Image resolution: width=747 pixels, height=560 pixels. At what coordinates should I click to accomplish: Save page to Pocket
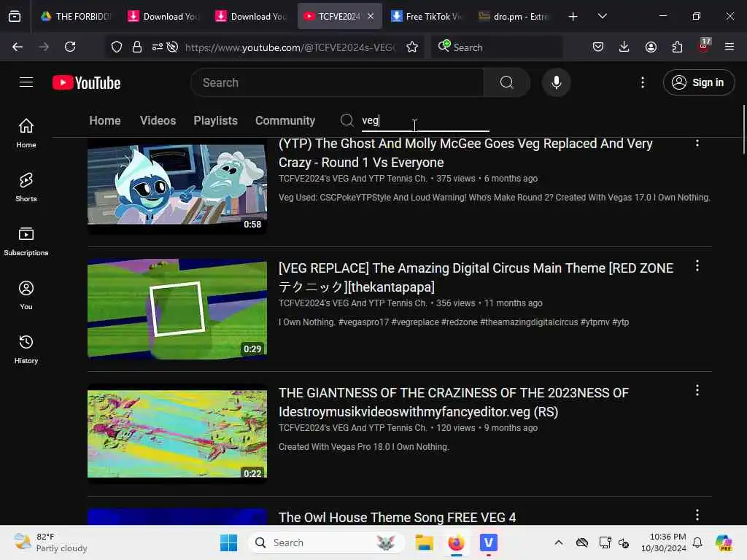pos(598,47)
